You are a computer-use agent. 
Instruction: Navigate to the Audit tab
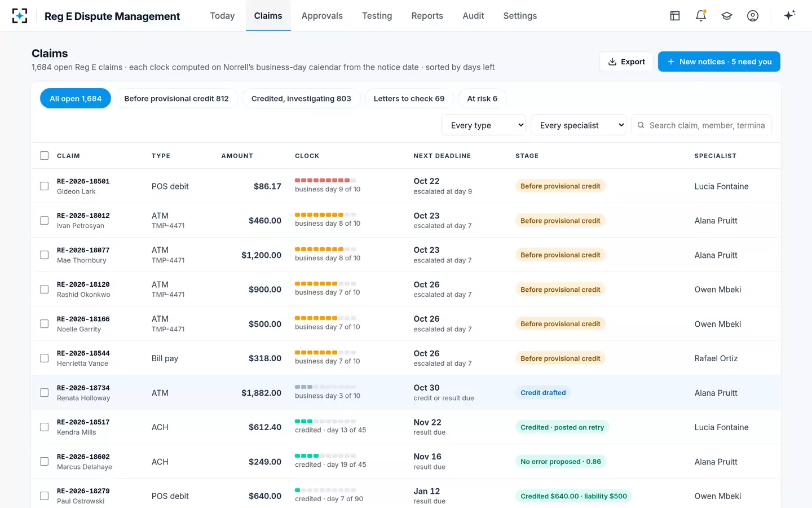[473, 16]
